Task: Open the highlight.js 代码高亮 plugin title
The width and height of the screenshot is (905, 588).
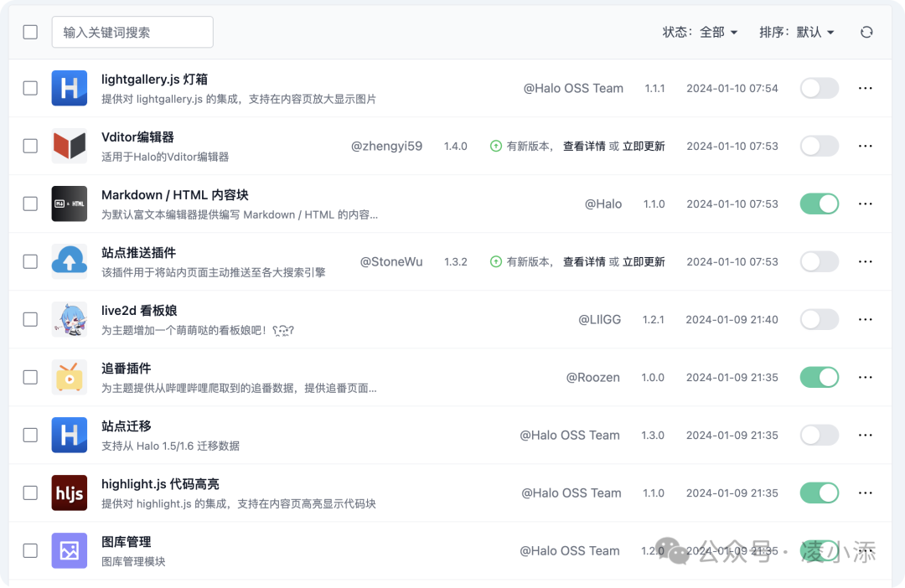Action: click(160, 483)
